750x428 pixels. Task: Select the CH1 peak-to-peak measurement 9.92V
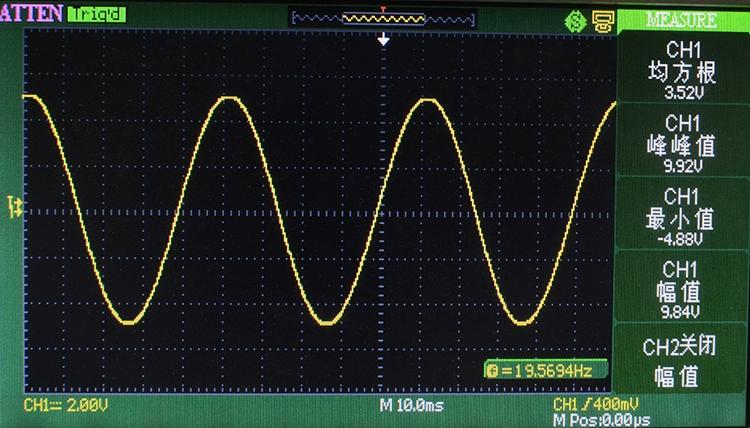point(681,144)
